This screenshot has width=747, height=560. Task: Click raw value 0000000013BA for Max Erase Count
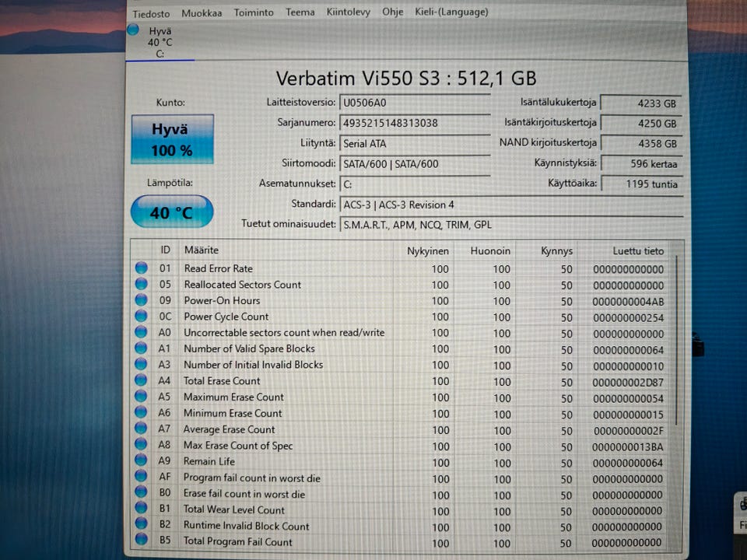point(627,447)
